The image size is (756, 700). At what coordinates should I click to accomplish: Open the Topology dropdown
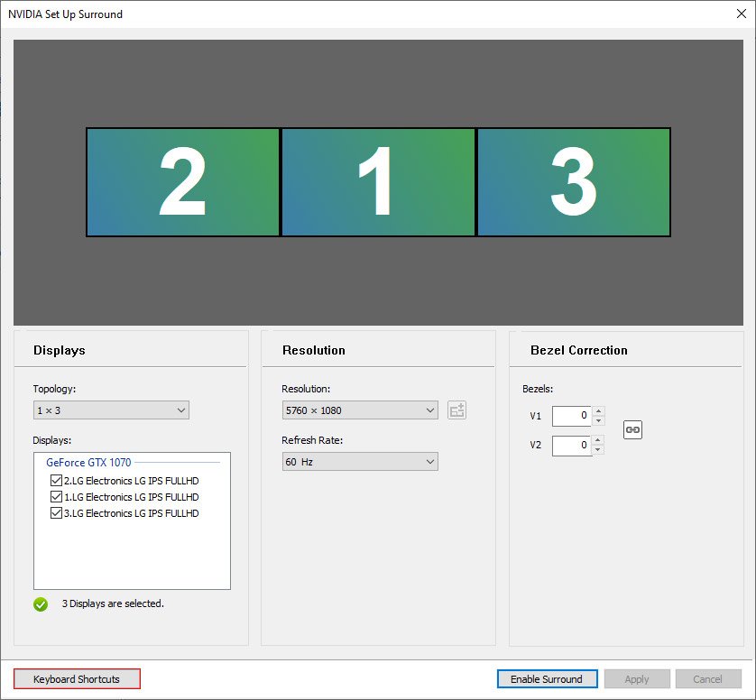(111, 410)
